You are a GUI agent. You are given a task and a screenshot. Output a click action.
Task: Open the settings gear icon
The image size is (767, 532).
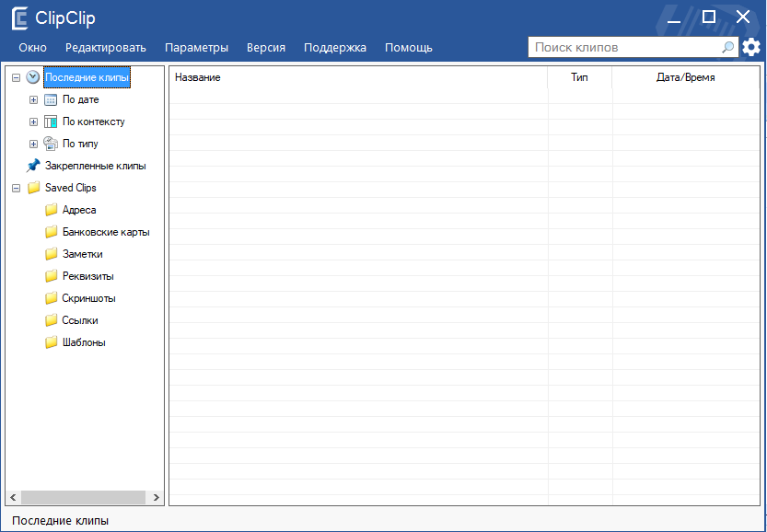(751, 48)
